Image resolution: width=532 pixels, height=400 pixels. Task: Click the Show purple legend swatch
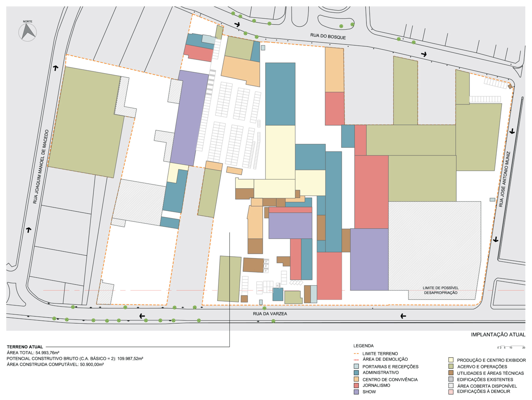pyautogui.click(x=356, y=392)
